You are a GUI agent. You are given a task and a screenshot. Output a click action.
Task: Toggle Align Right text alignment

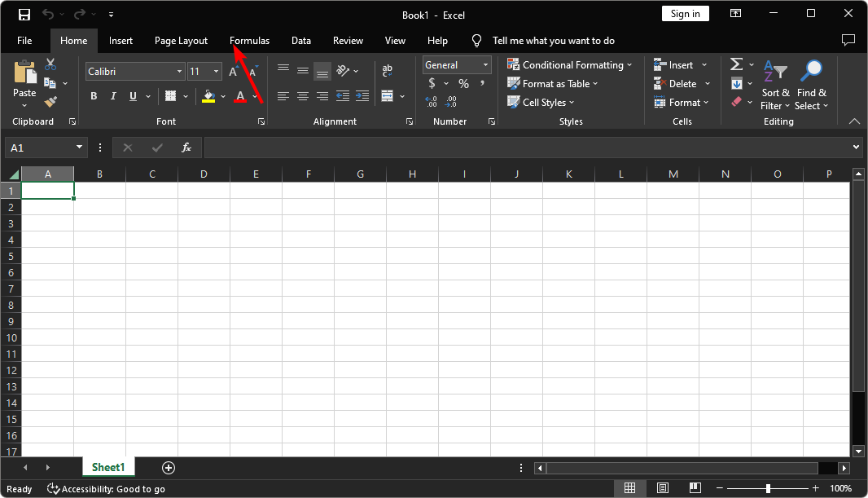click(x=322, y=96)
